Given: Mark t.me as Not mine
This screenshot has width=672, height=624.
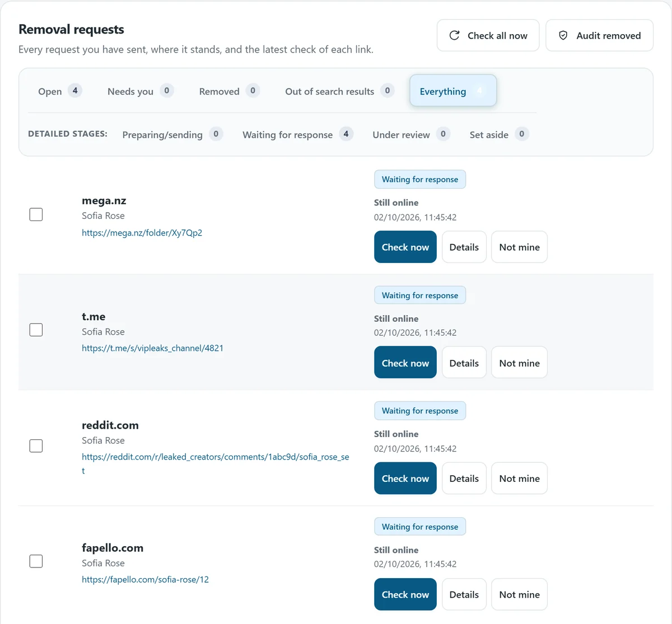Looking at the screenshot, I should pyautogui.click(x=520, y=363).
